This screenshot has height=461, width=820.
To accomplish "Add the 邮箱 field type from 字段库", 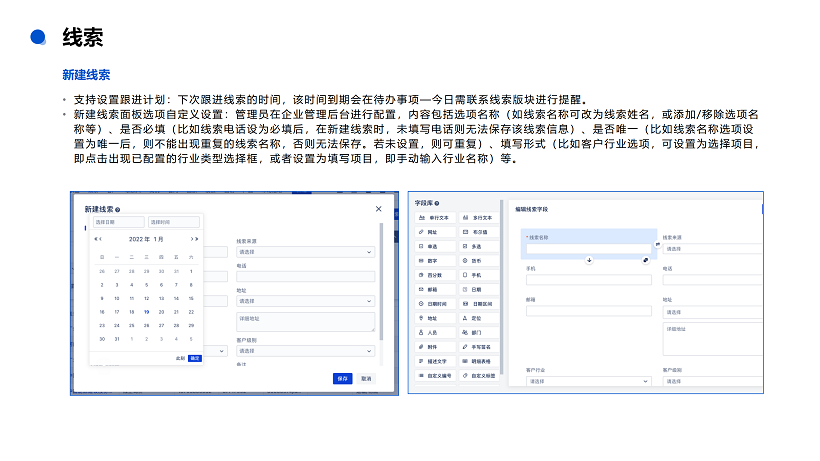I will tap(435, 289).
